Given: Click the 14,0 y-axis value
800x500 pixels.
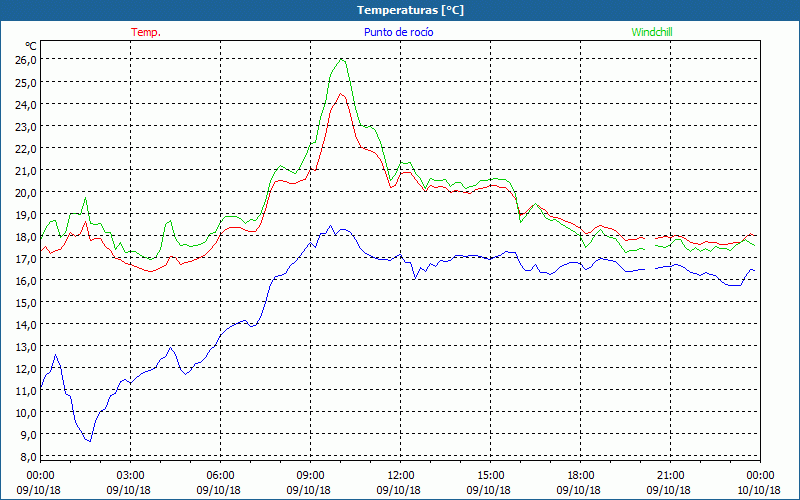Looking at the screenshot, I should [x=26, y=325].
